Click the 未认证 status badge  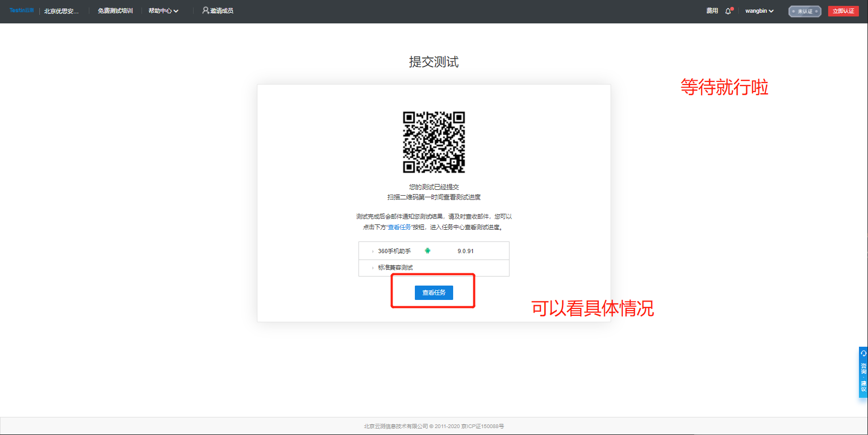(x=805, y=11)
